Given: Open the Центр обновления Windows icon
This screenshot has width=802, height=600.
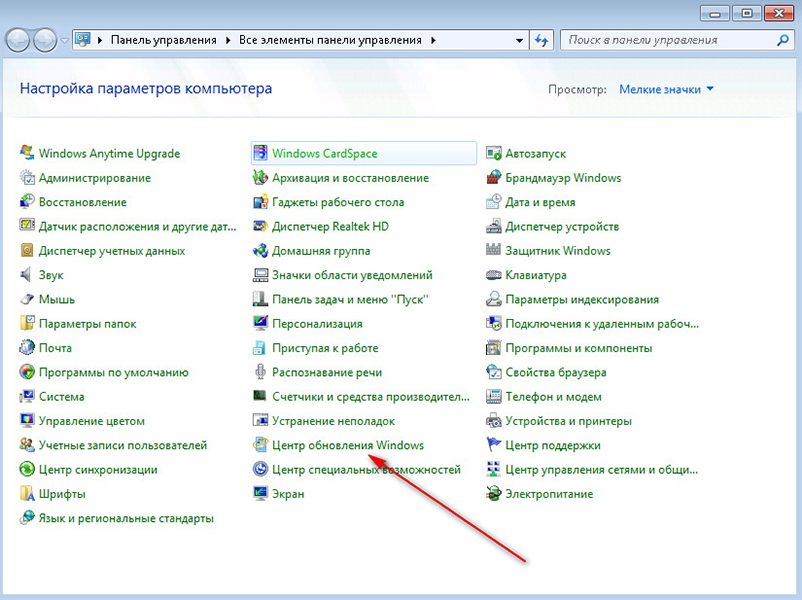Looking at the screenshot, I should (x=260, y=445).
